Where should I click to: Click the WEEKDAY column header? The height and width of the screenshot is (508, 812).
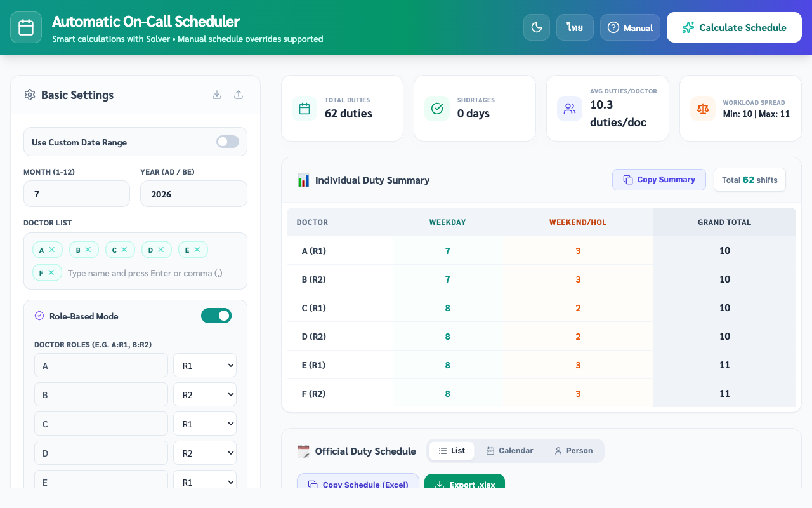447,222
